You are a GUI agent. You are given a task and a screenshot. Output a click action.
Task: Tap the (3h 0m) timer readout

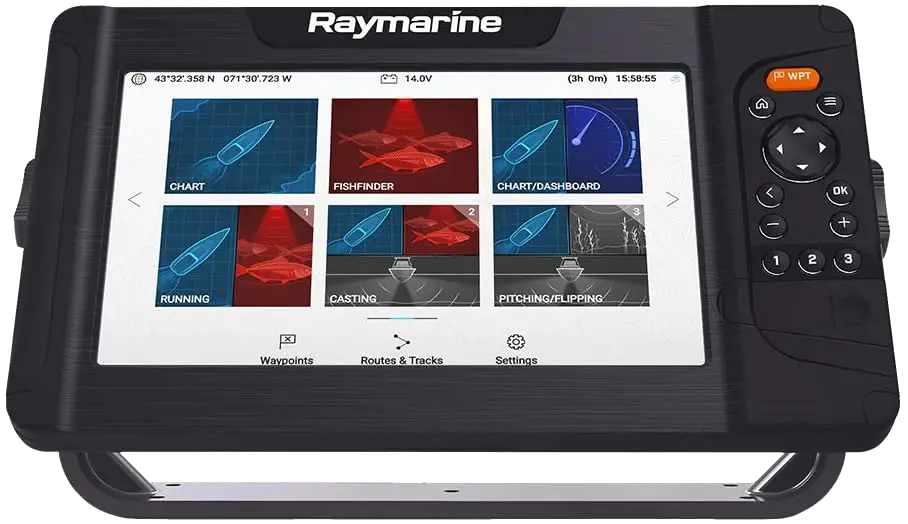click(x=587, y=78)
